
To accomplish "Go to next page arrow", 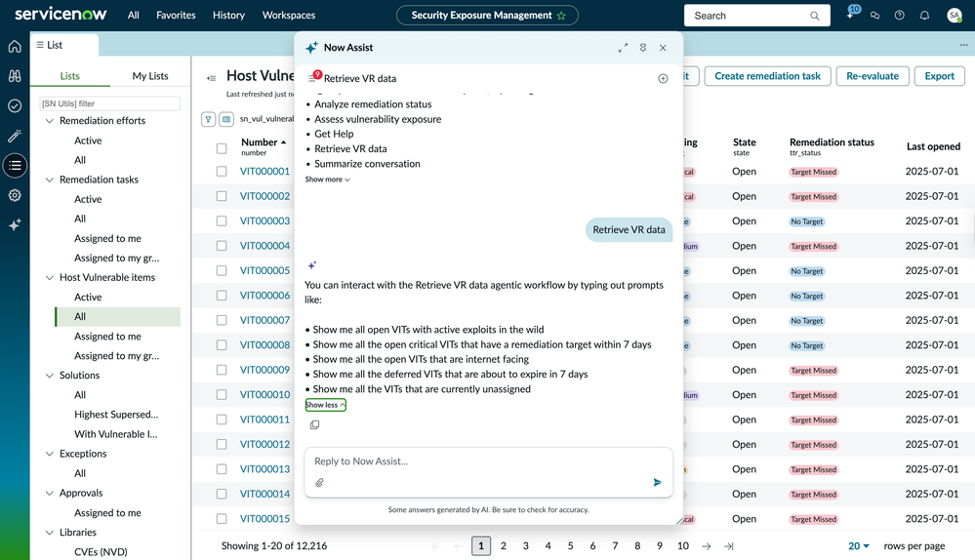I will click(x=707, y=545).
